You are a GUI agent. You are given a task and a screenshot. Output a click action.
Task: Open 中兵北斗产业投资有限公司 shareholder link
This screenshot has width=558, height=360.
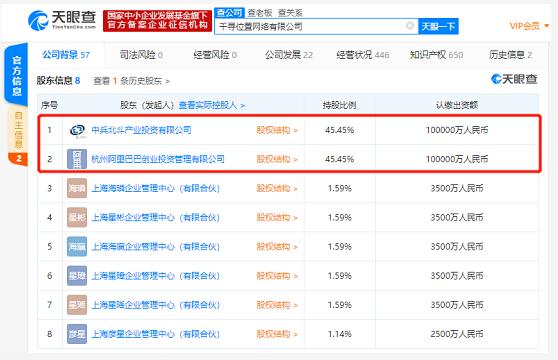point(141,130)
